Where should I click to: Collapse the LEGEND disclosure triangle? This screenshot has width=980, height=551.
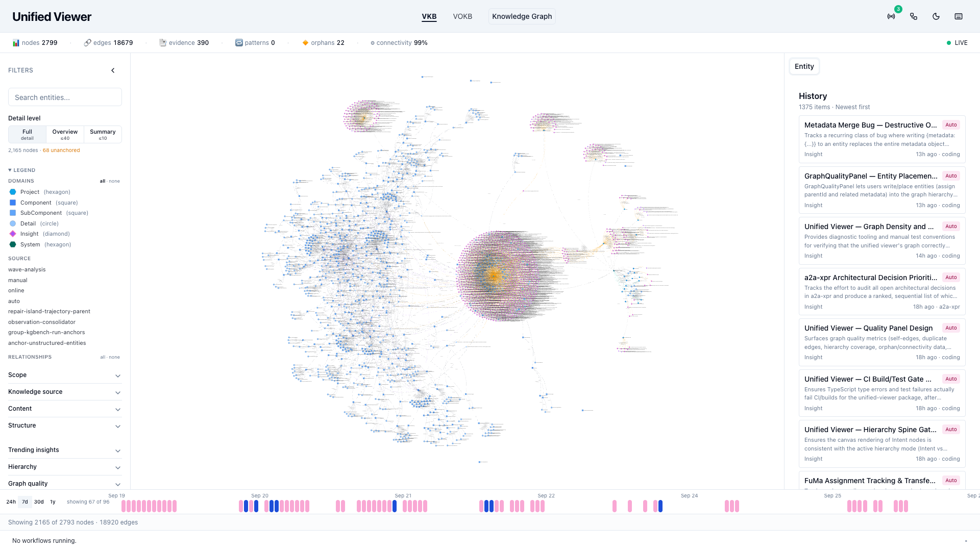tap(10, 170)
